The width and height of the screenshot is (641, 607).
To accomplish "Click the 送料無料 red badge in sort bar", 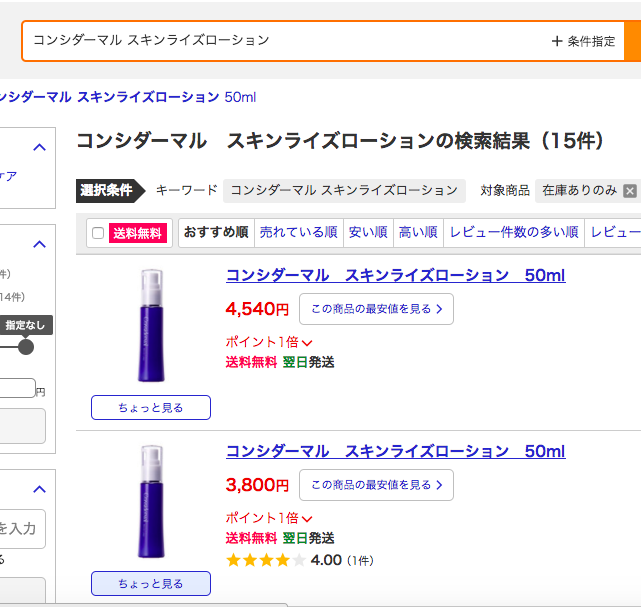I will [138, 233].
